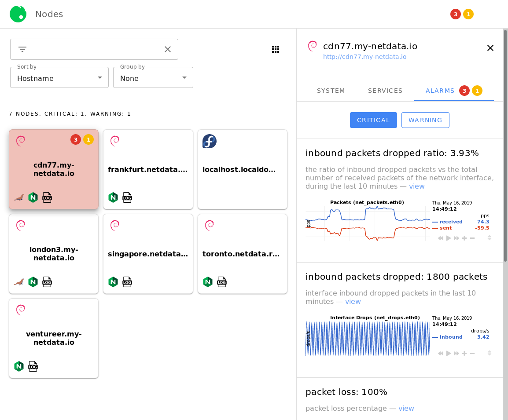Zoom in the Interface Drops chart
Image resolution: width=508 pixels, height=420 pixels.
click(464, 353)
